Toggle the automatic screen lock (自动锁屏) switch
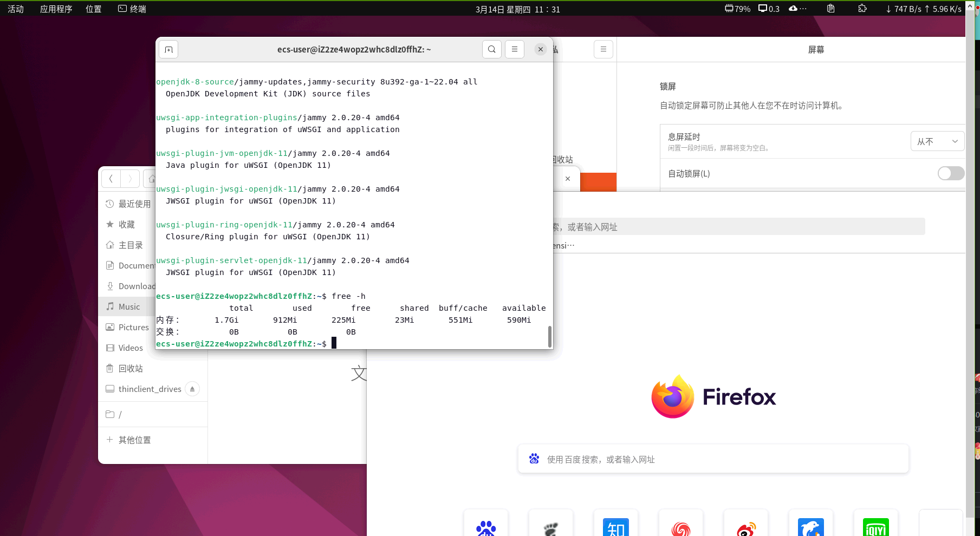980x536 pixels. pyautogui.click(x=951, y=173)
